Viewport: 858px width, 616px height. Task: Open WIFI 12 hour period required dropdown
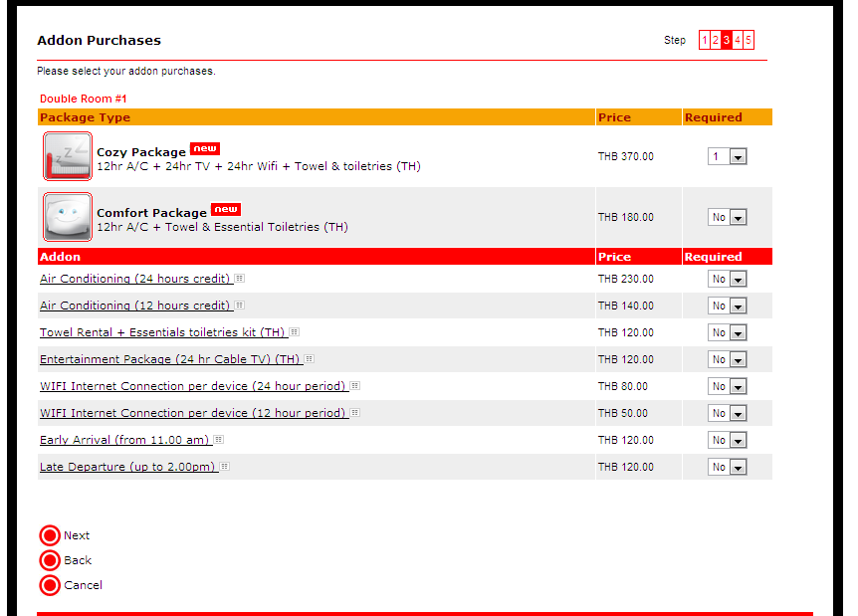(728, 413)
